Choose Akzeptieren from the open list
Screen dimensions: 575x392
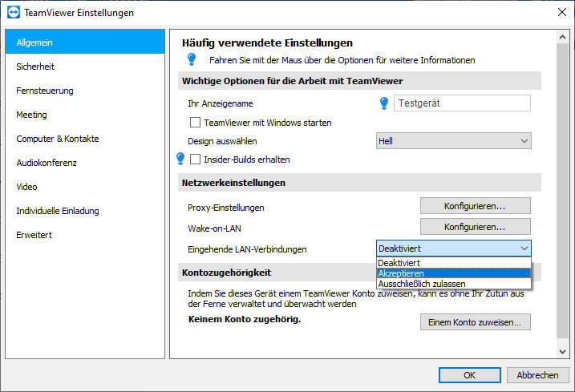tap(454, 273)
